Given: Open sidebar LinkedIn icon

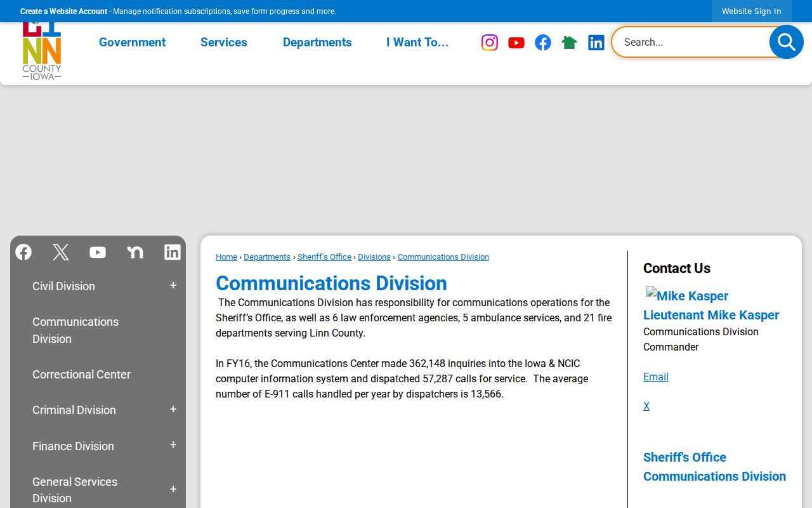Looking at the screenshot, I should 173,252.
